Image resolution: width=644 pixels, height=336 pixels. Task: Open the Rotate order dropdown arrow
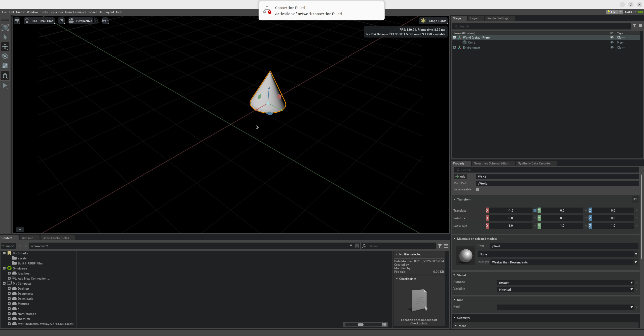(x=464, y=218)
